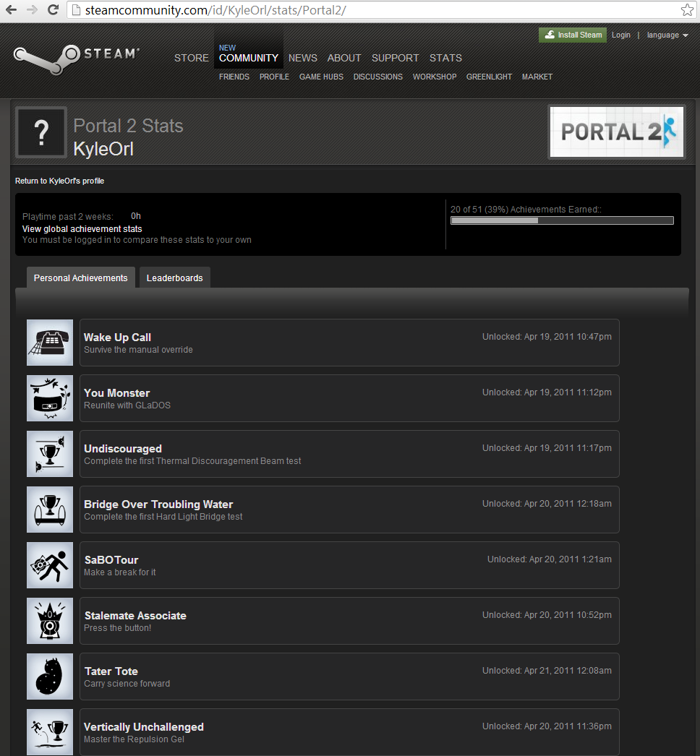
Task: Open the STATS menu
Action: pos(445,58)
